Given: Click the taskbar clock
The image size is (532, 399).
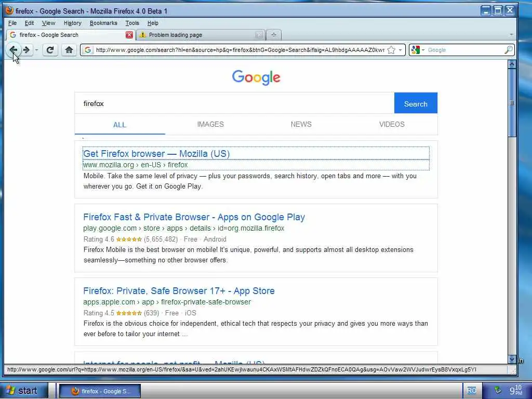Looking at the screenshot, I should 516,390.
